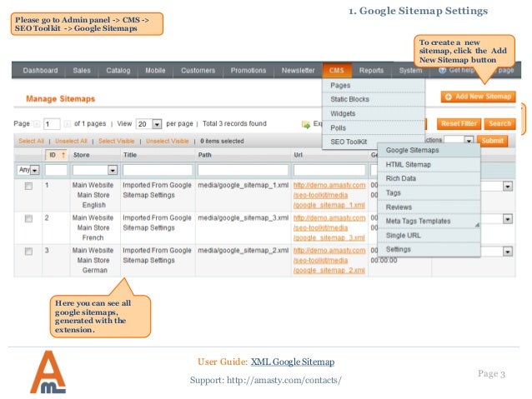Choose Rich Data submenu entry

(429, 178)
